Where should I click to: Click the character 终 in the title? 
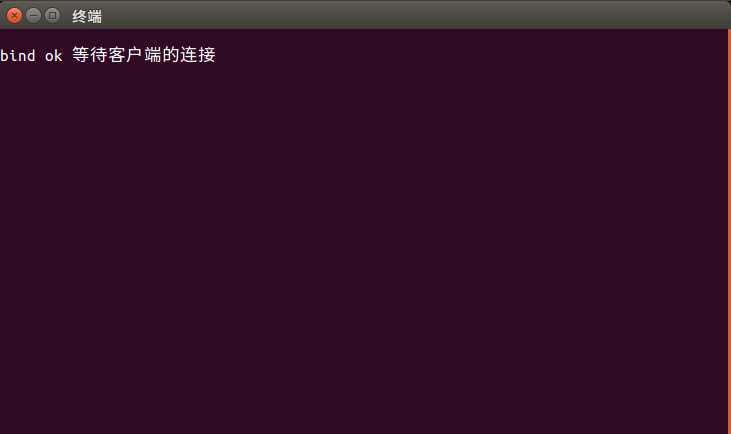tap(79, 16)
